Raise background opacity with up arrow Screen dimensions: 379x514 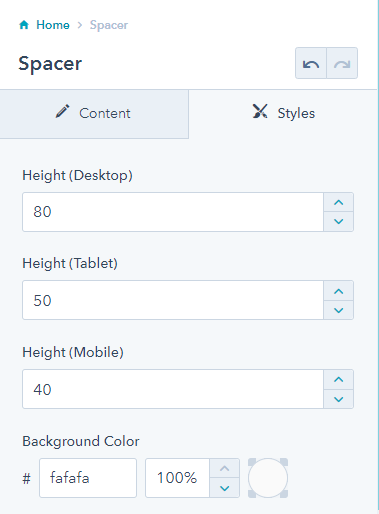[x=224, y=468]
